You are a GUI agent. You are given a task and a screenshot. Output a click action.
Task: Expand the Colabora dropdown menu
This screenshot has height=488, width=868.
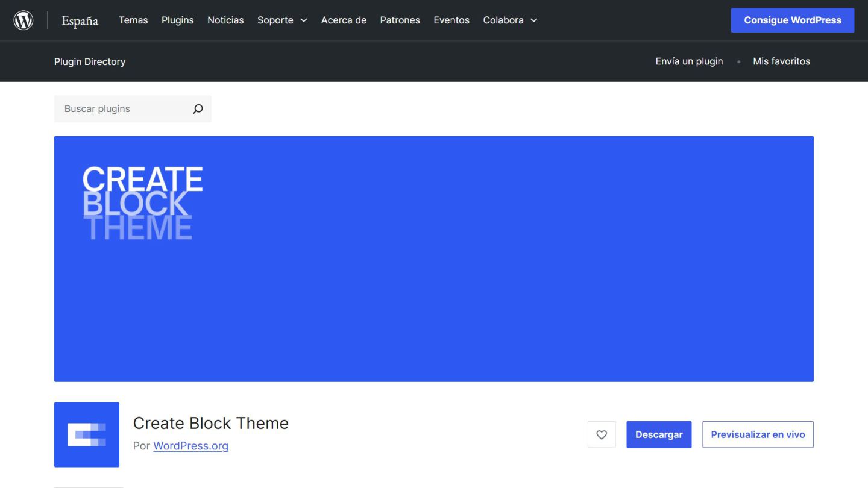(x=510, y=20)
